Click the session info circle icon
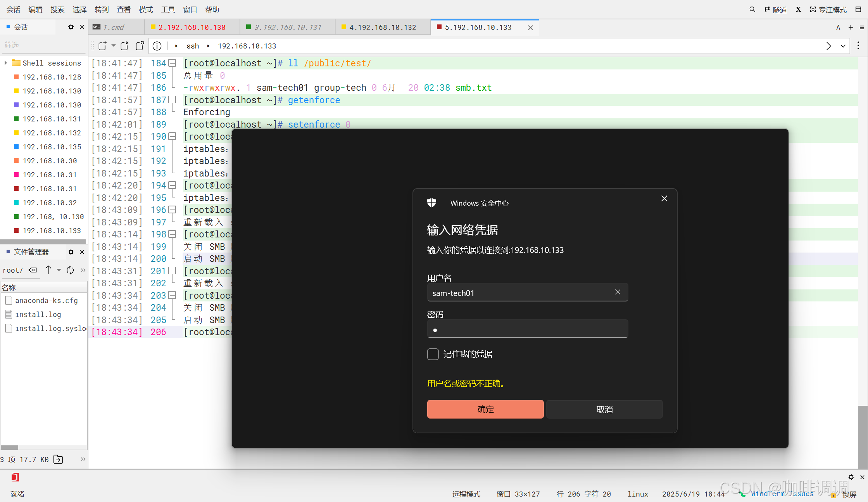Viewport: 868px width, 502px height. [x=157, y=46]
